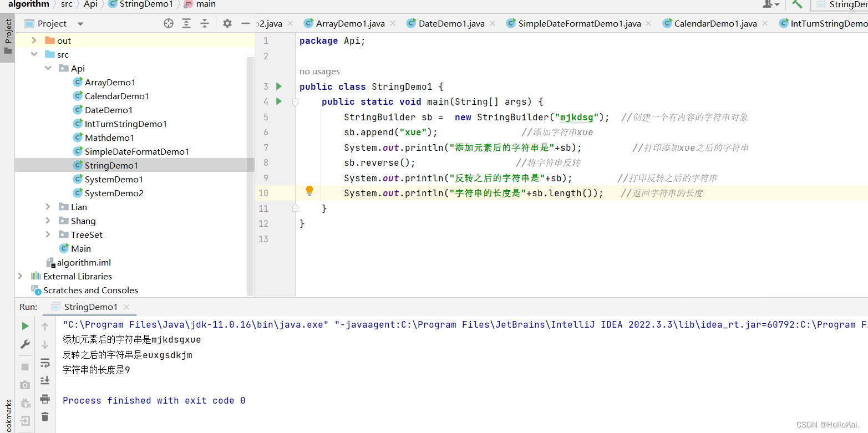Screen dimensions: 868x433
Task: Hide the Project panel with minus icon
Action: pyautogui.click(x=246, y=23)
